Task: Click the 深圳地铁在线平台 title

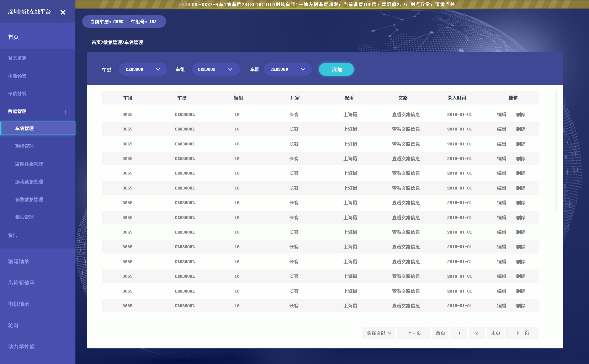Action: click(30, 12)
